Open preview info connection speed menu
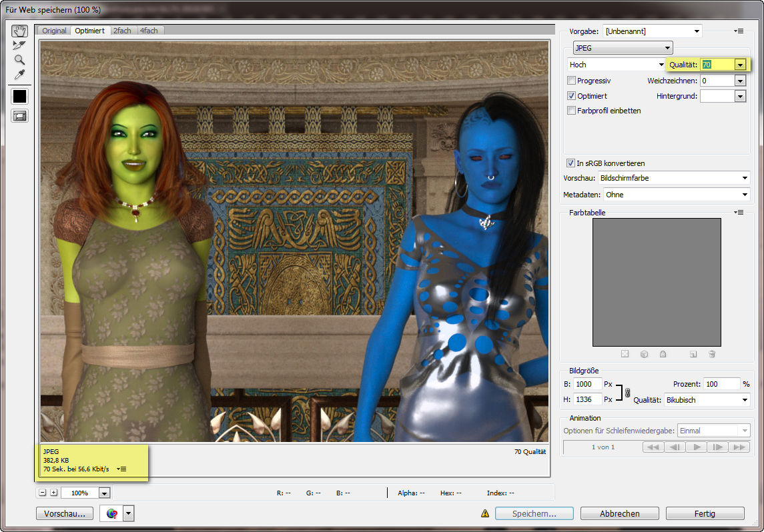Viewport: 764px width, 532px height. pyautogui.click(x=122, y=469)
